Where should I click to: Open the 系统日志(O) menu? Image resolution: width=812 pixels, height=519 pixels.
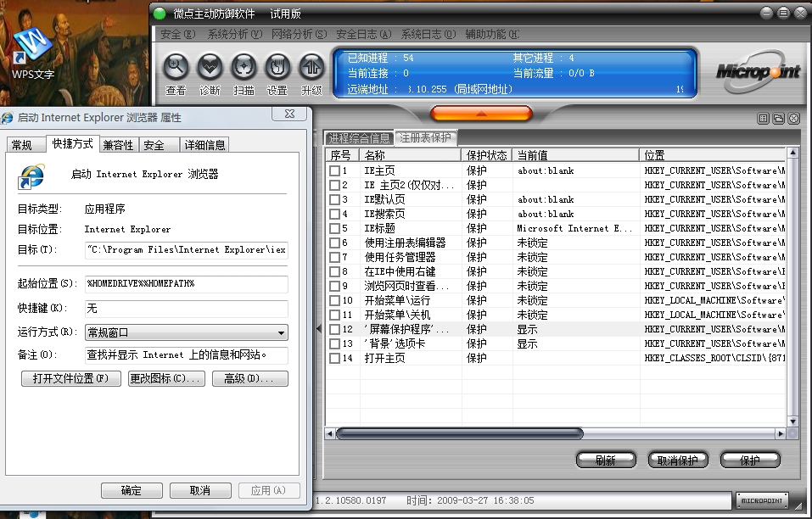(428, 34)
